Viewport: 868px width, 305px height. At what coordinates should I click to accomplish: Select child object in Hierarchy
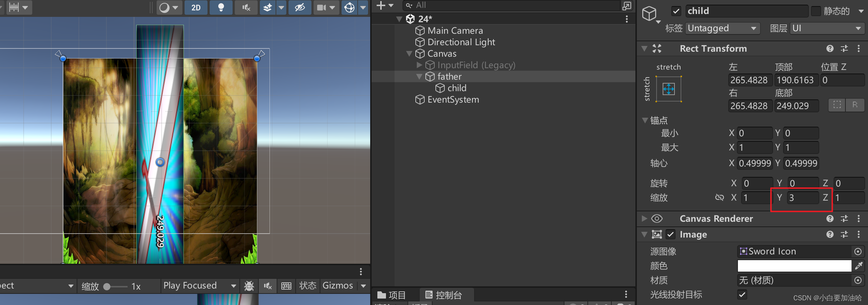(x=457, y=88)
